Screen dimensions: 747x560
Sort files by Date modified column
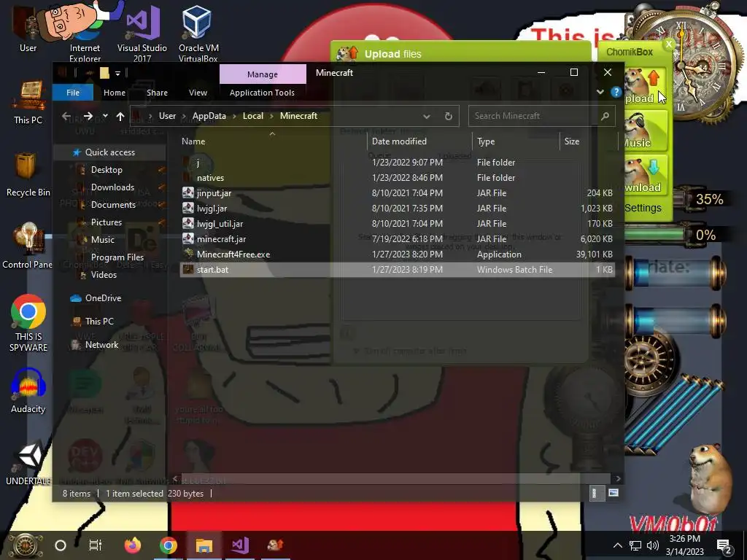pyautogui.click(x=399, y=141)
